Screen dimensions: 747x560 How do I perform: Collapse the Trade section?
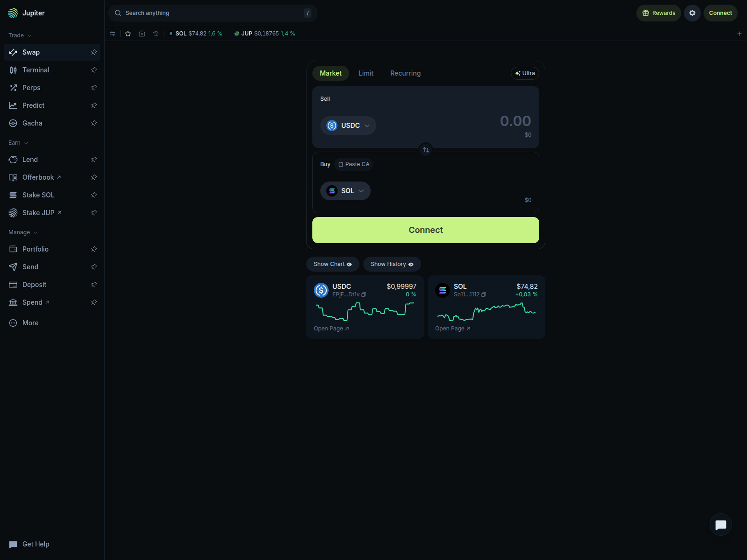point(20,35)
